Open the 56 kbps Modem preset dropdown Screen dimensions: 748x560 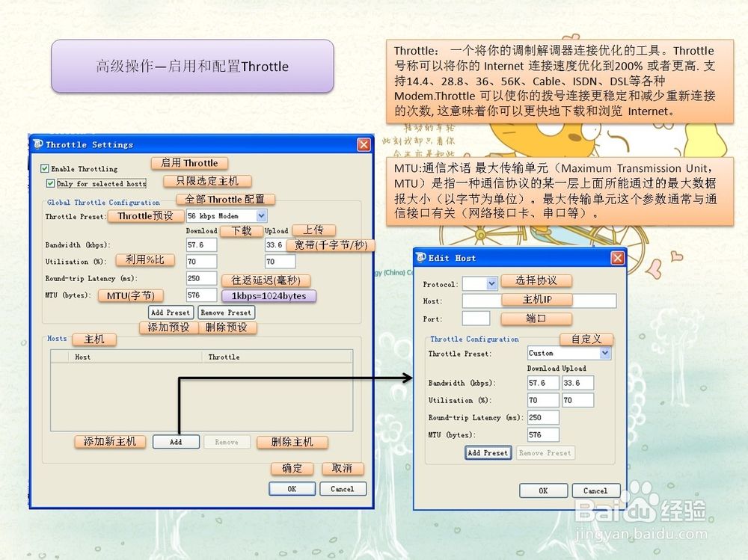pos(261,215)
